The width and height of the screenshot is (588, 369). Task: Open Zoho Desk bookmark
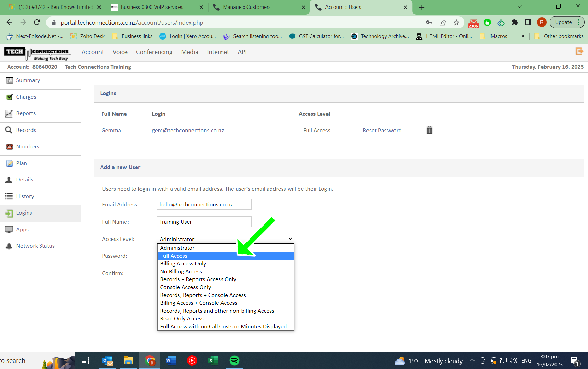click(x=88, y=36)
